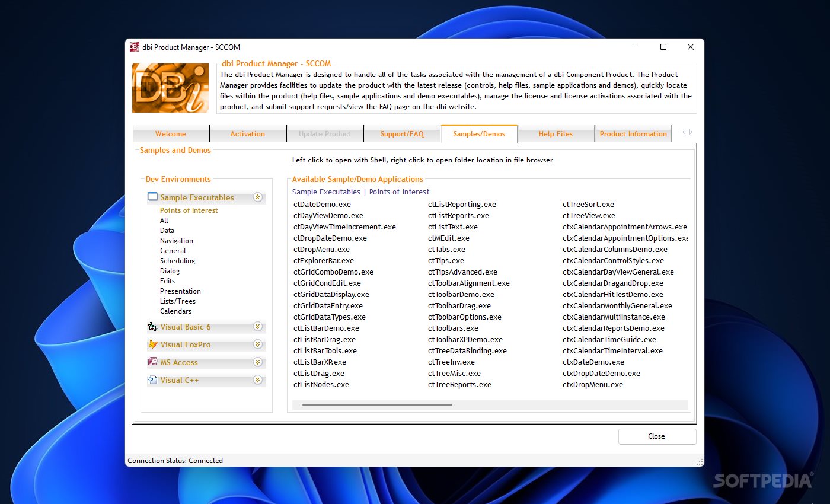Image resolution: width=830 pixels, height=504 pixels.
Task: Open ctxCalendarTimeGuide.exe
Action: pos(609,340)
